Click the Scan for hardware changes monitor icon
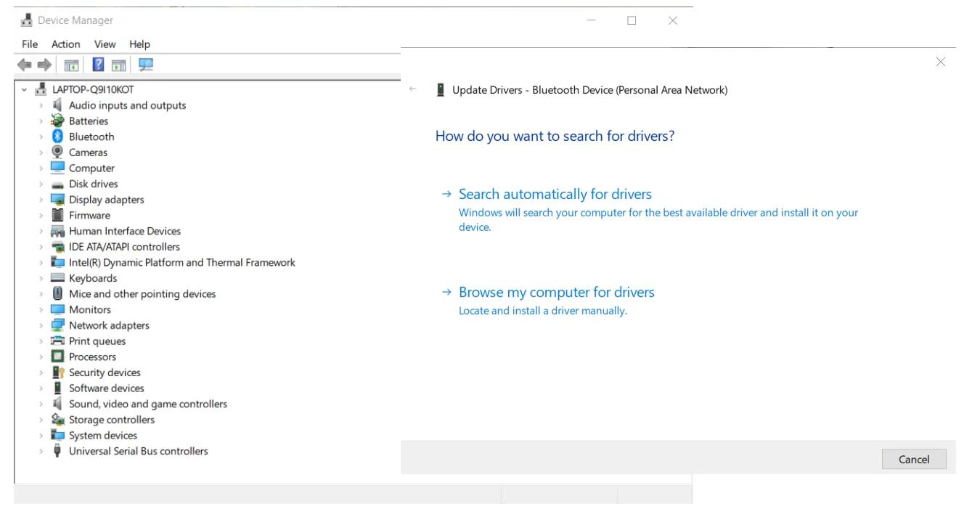 [x=146, y=65]
